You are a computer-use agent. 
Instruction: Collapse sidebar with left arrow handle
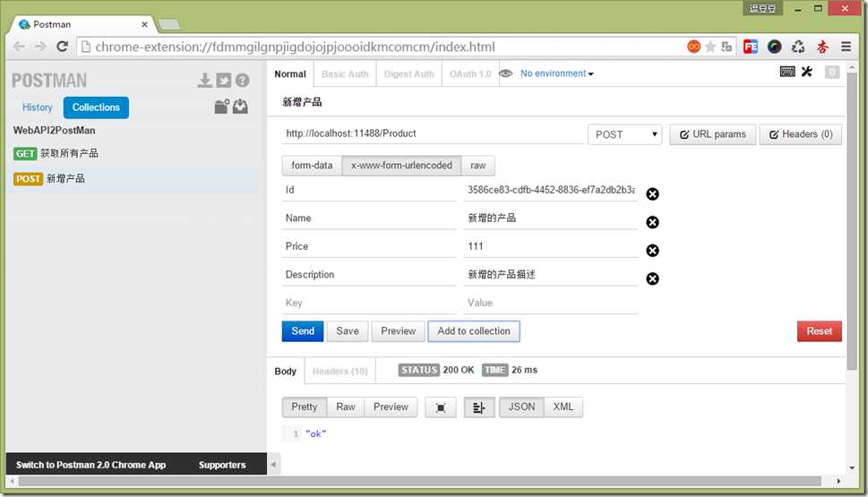(x=273, y=465)
